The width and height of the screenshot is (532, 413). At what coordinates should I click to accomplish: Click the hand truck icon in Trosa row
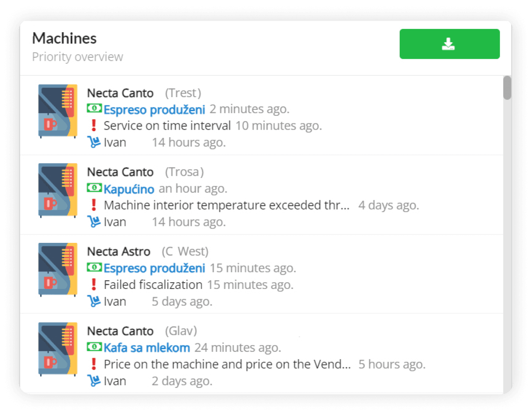point(94,221)
